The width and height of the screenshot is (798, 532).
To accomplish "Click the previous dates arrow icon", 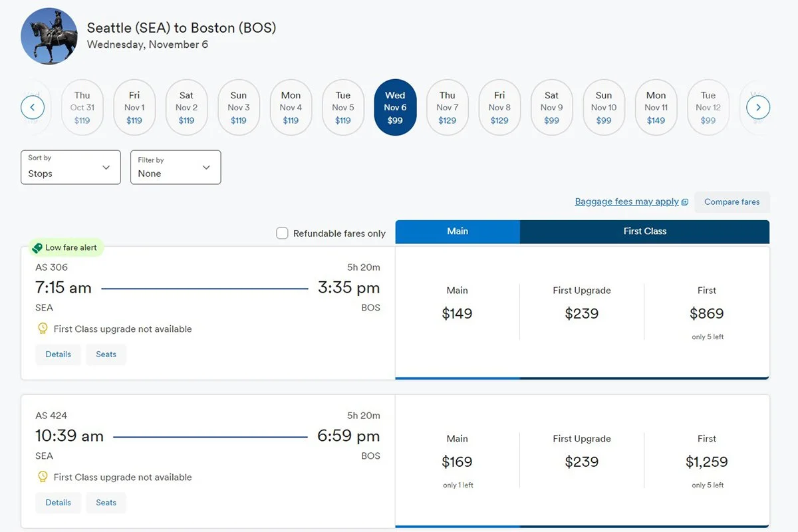I will 33,107.
